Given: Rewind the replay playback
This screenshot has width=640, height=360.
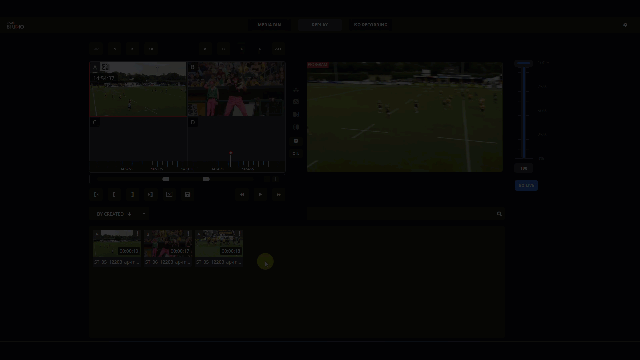Looking at the screenshot, I should click(x=242, y=195).
